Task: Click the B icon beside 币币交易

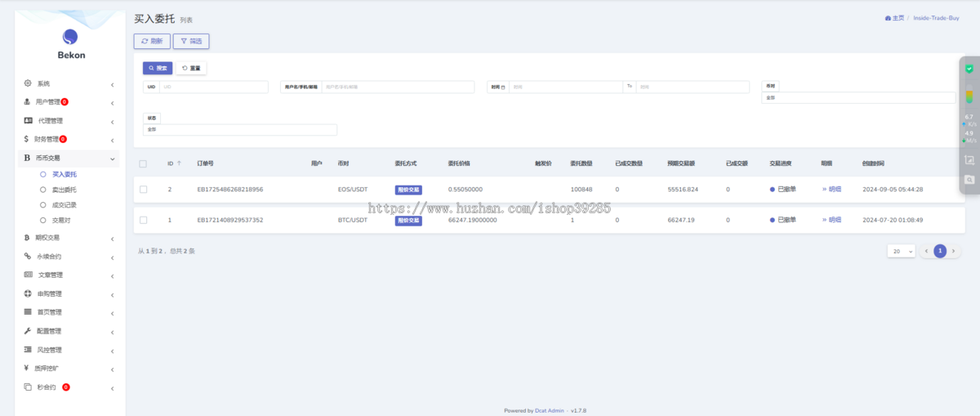Action: click(27, 158)
